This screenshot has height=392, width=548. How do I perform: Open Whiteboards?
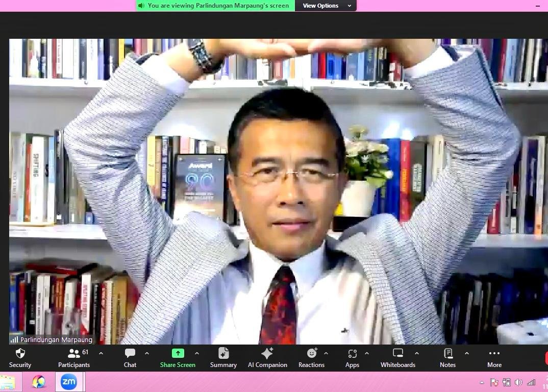(398, 357)
